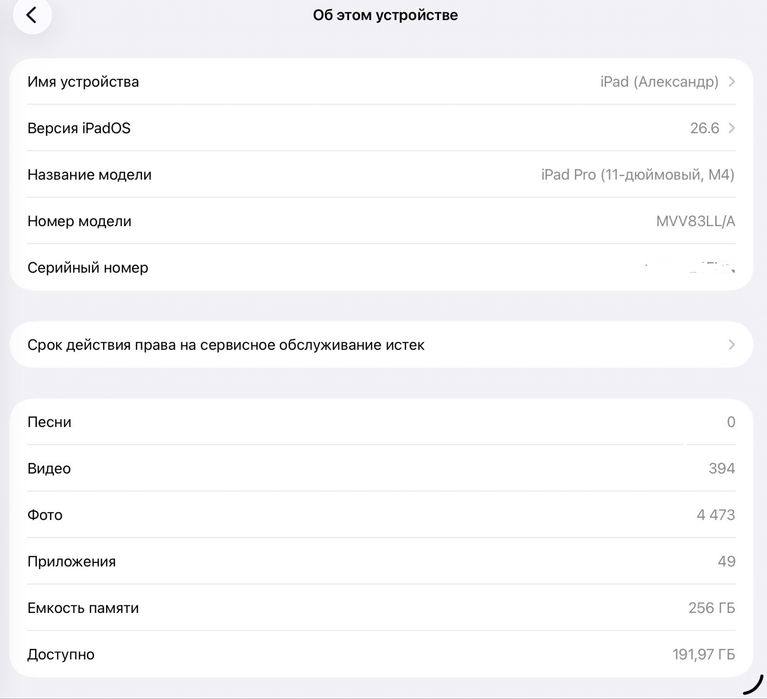Tap the video count '394'
Screen dimensions: 767x699
(722, 469)
